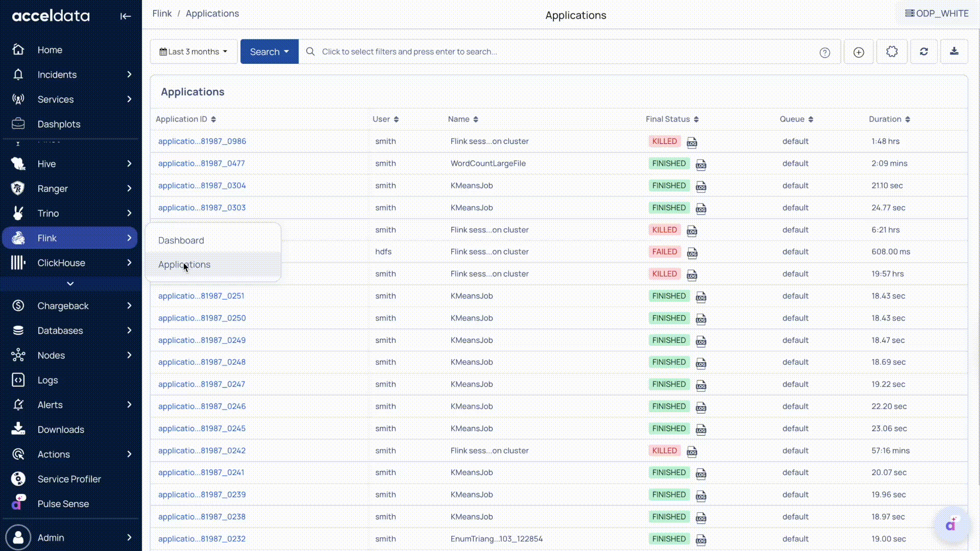Open the Last 3 months date dropdown
Screen dimensions: 980x551
pyautogui.click(x=193, y=52)
